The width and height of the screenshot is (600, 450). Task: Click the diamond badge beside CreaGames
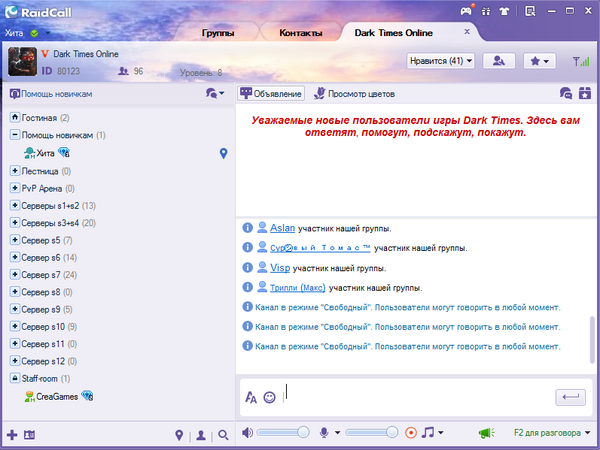87,396
